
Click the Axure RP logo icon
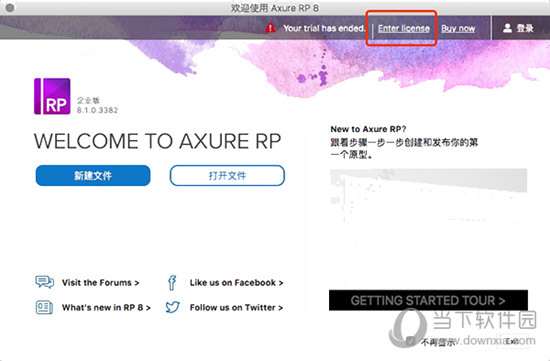click(x=52, y=96)
